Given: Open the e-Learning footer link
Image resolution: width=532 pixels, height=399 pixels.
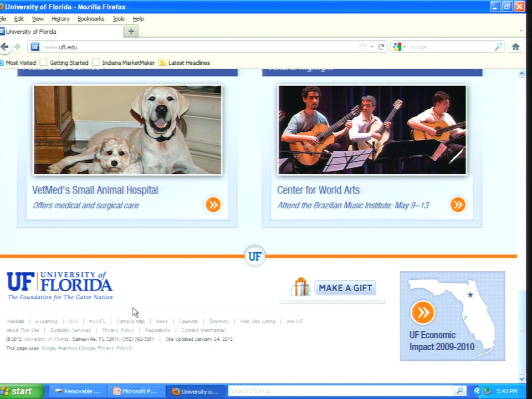Looking at the screenshot, I should (47, 321).
